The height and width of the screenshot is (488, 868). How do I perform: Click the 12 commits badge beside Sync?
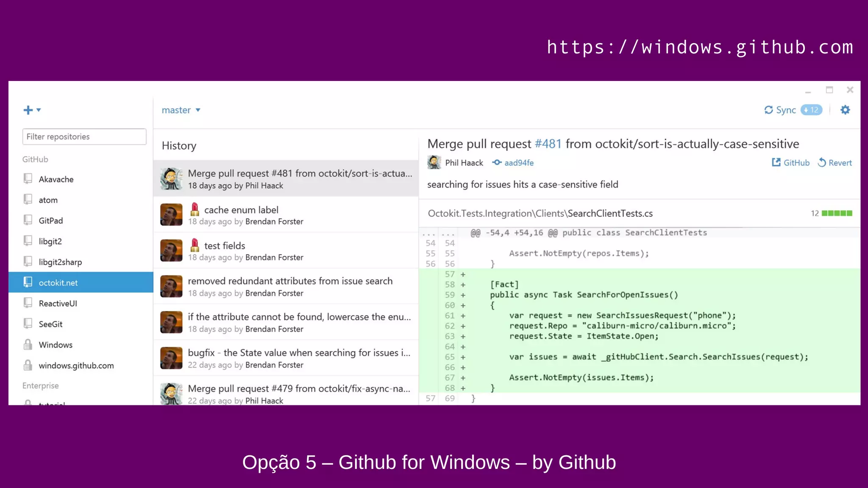tap(812, 110)
